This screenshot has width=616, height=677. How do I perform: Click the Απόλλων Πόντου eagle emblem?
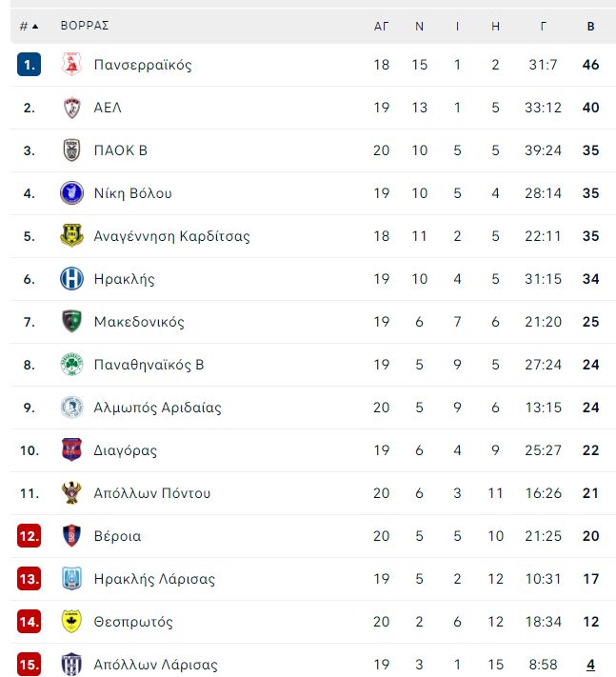pos(71,492)
